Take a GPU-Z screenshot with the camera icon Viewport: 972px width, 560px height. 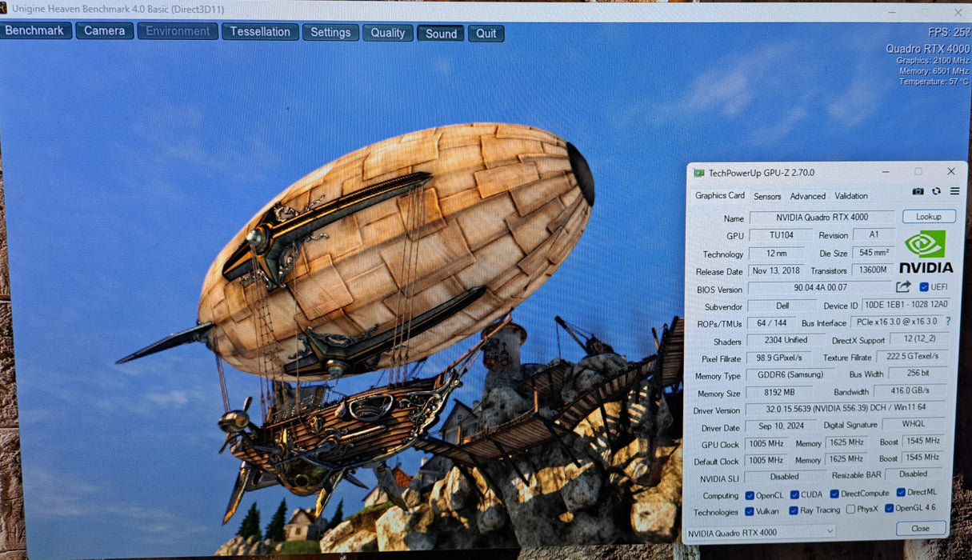918,192
